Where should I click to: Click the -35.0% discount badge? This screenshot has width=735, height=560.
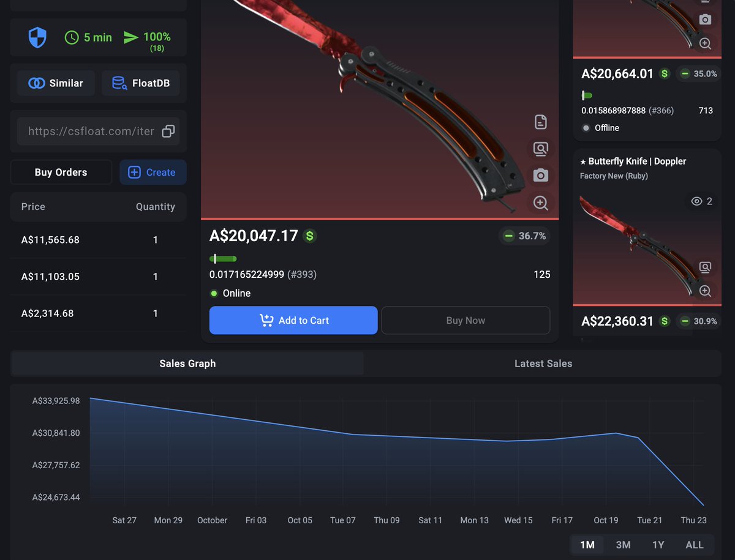697,73
